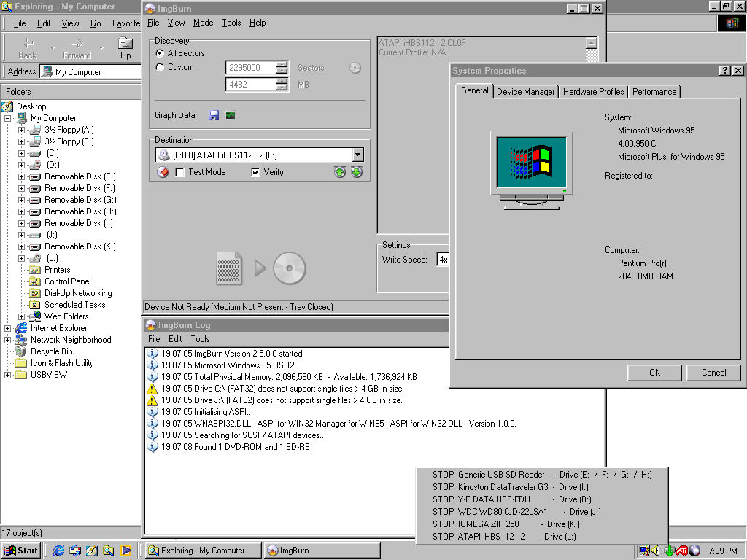Image resolution: width=747 pixels, height=560 pixels.
Task: Click the Back arrow in Explorer toolbar
Action: pyautogui.click(x=28, y=48)
